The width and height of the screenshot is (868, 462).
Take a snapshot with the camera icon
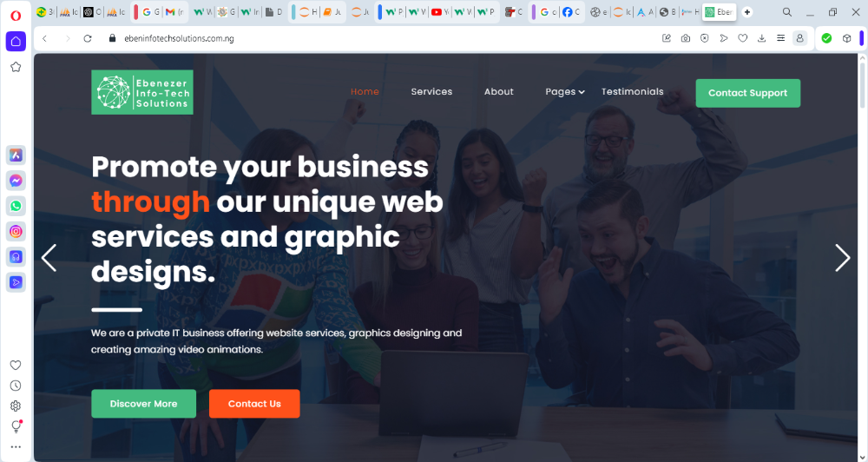686,38
